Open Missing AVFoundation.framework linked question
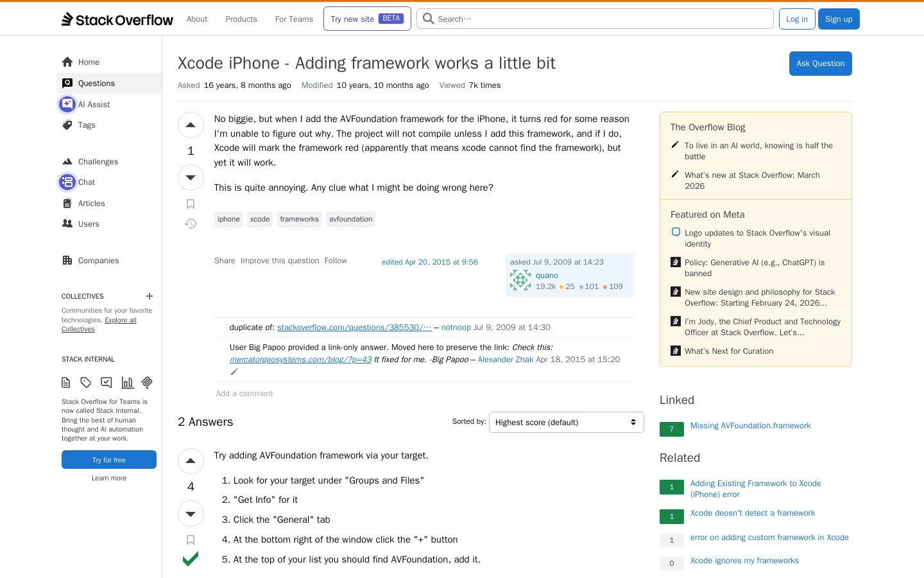The image size is (924, 578). (x=751, y=426)
